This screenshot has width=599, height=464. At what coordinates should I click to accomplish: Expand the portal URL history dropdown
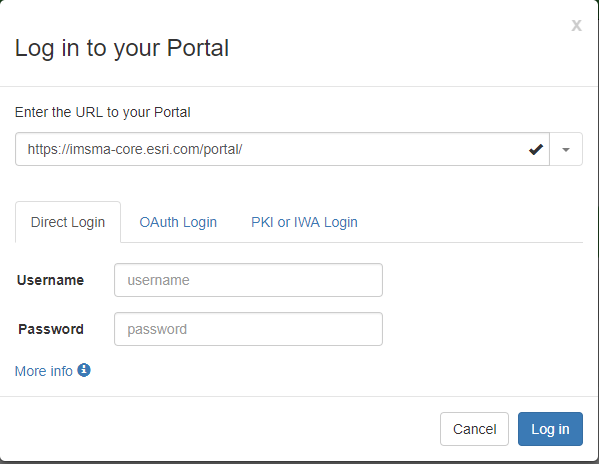pos(566,149)
